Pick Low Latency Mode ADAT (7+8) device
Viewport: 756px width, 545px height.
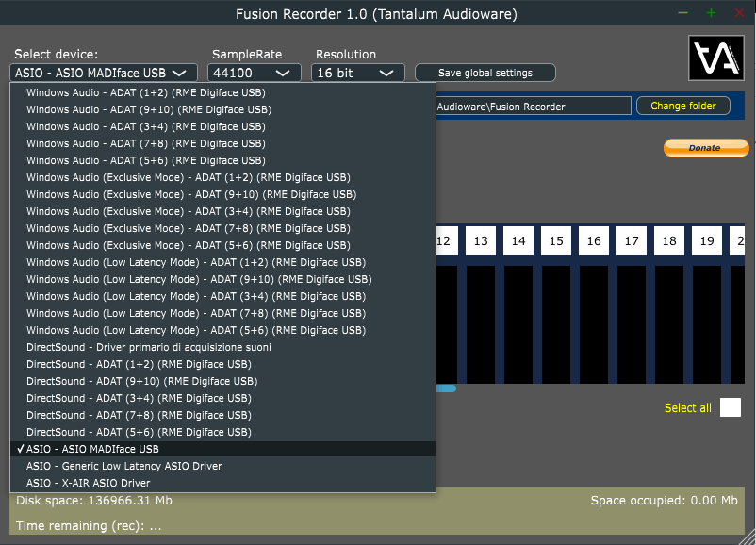[222, 313]
